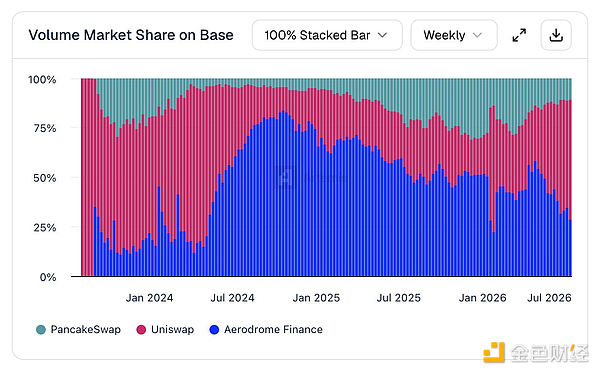The width and height of the screenshot is (600, 374).
Task: Click the blue Aerodrome Finance legend dot
Action: point(214,330)
